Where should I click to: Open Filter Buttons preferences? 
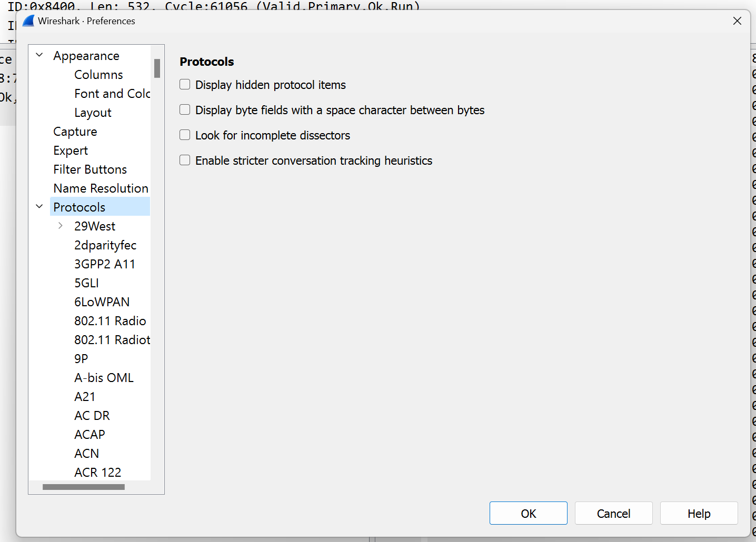(x=90, y=169)
